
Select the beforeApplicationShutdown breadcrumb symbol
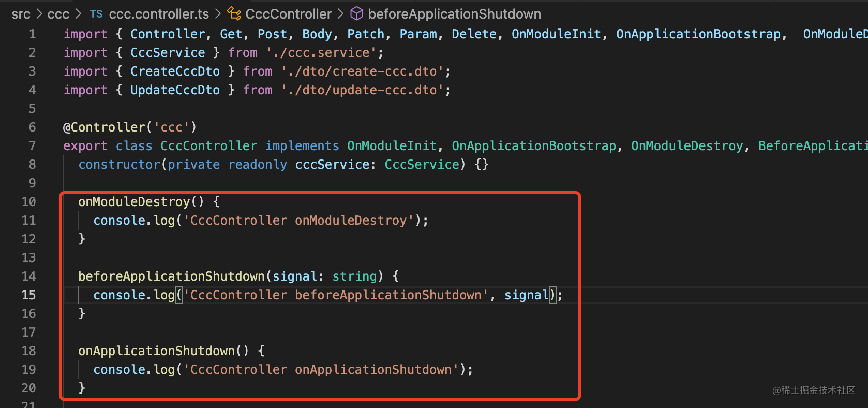click(x=454, y=14)
